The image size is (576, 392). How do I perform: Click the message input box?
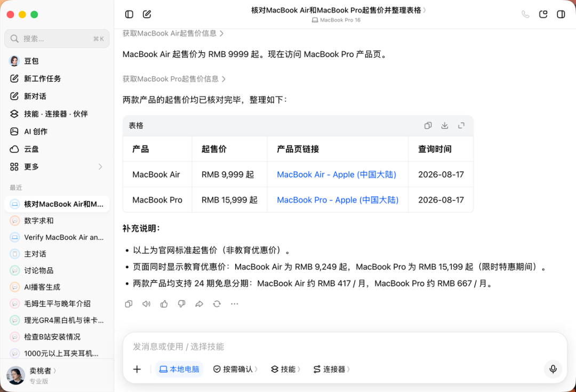tap(344, 347)
